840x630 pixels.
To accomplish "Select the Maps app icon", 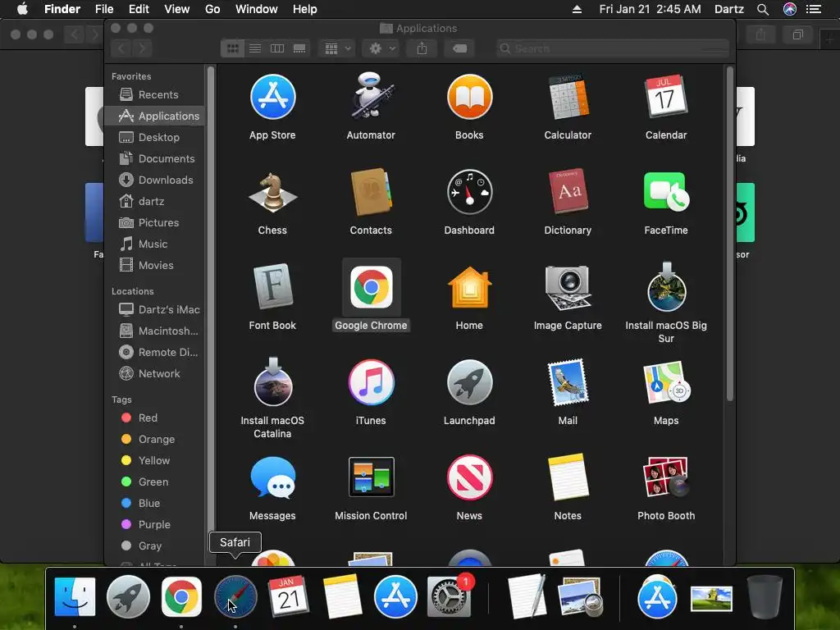I will click(x=666, y=382).
